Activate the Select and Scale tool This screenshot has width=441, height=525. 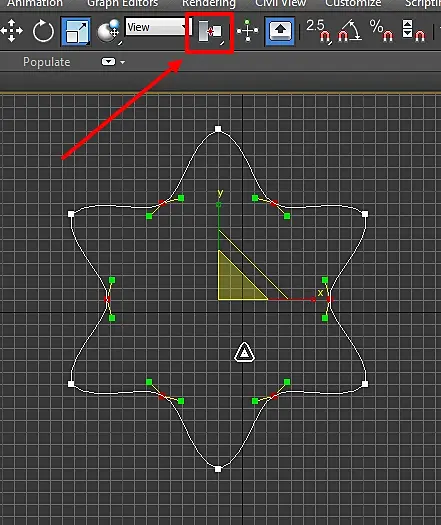tap(76, 32)
